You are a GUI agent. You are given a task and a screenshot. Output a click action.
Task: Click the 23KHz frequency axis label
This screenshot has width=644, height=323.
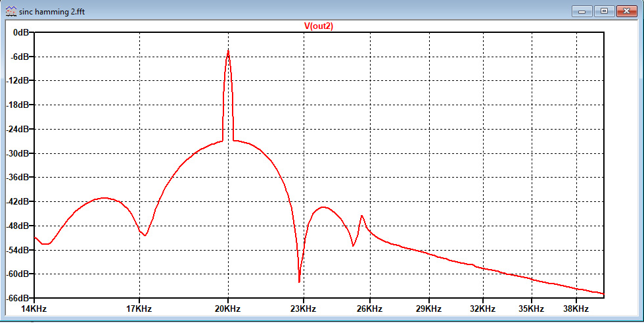304,309
